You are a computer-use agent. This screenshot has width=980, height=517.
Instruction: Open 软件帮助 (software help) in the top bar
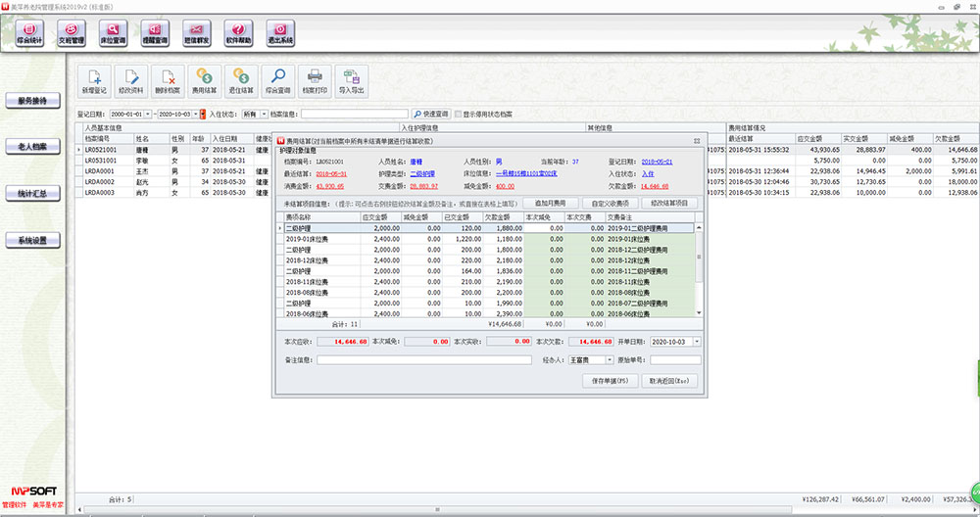tap(239, 34)
